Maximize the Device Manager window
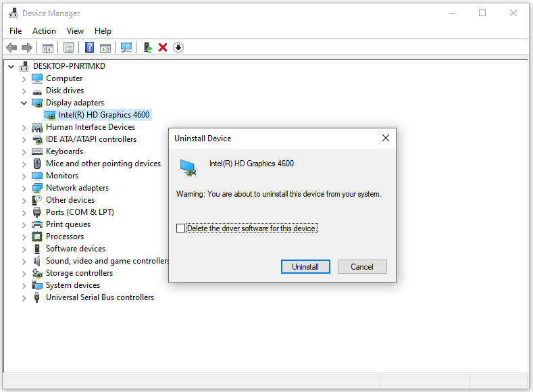Viewport: 533px width, 392px height. pyautogui.click(x=482, y=13)
